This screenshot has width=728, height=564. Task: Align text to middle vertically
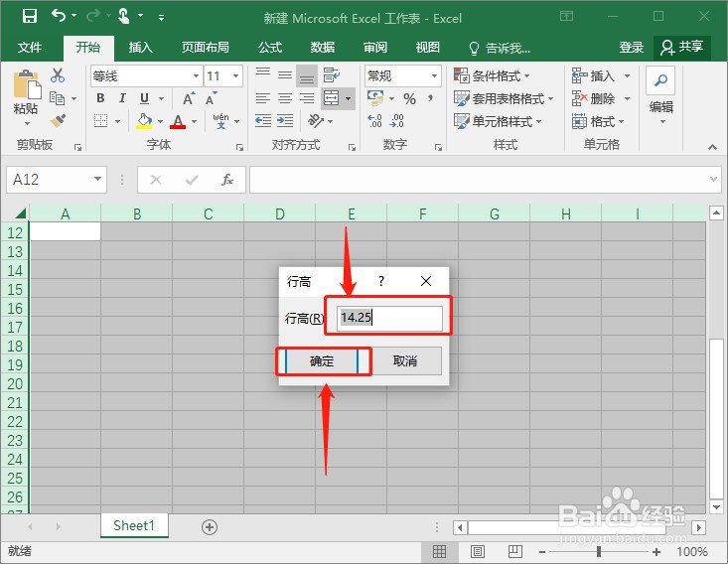[x=285, y=75]
